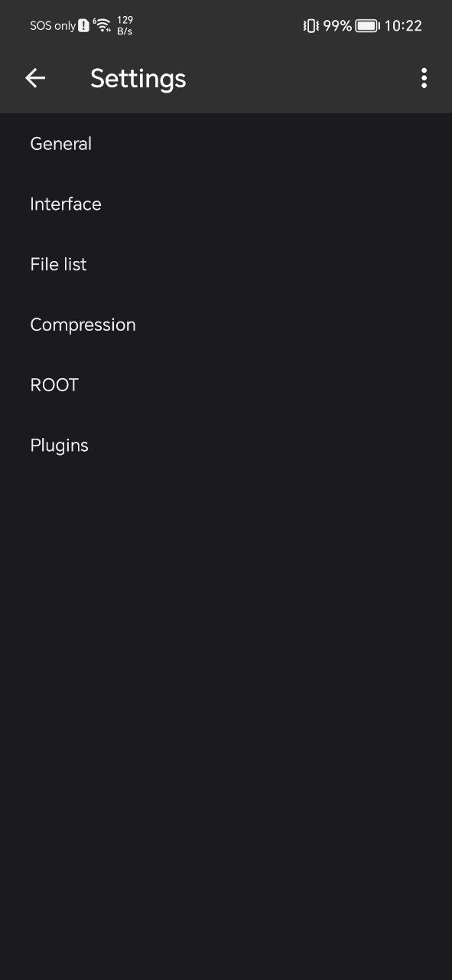
Task: Select the File list settings entry
Action: coord(226,265)
